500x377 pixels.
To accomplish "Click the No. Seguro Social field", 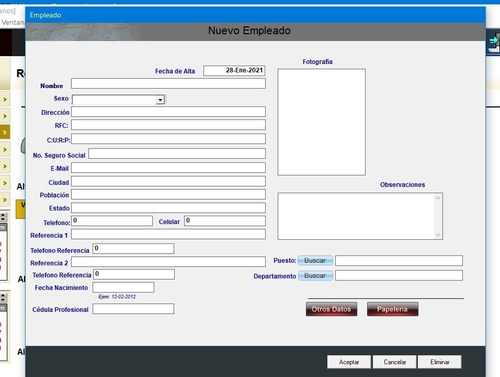I will 177,154.
